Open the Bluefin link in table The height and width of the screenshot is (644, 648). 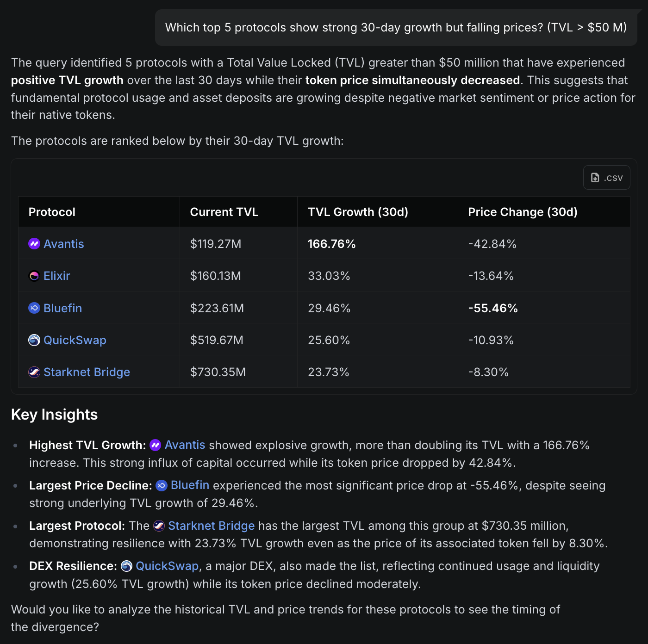[63, 308]
